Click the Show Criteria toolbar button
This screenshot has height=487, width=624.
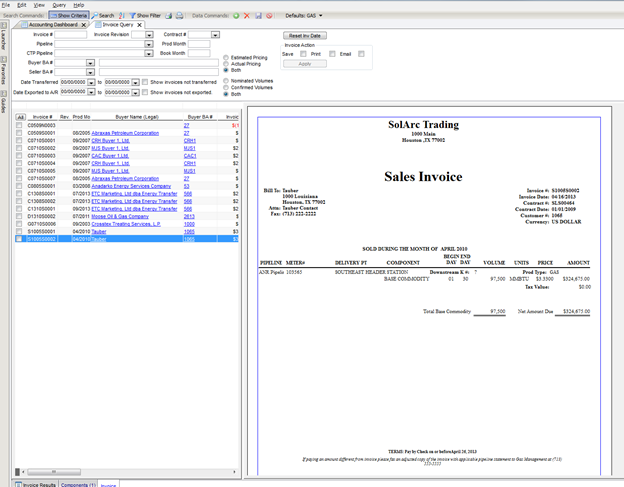(68, 16)
